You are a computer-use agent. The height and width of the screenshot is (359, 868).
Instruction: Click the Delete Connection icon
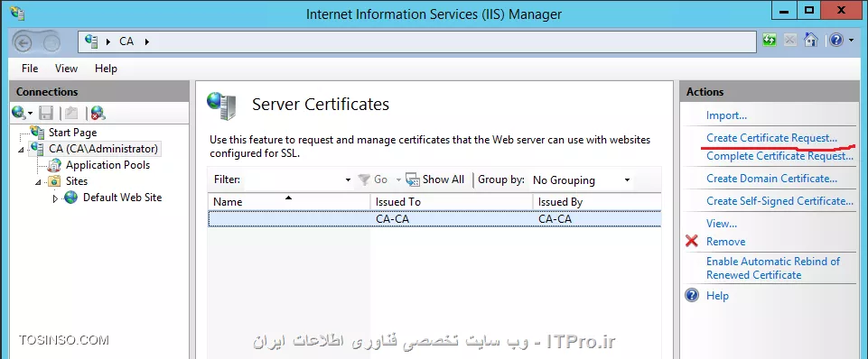coord(98,114)
